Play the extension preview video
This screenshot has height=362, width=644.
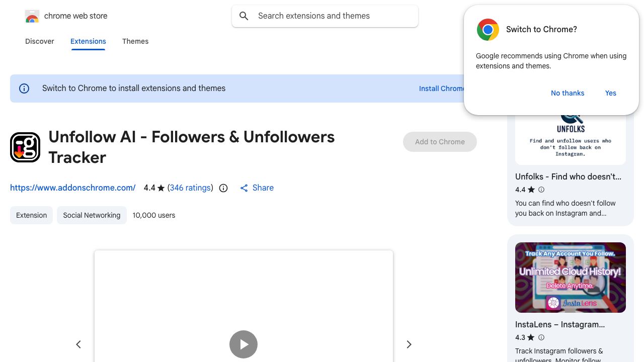pos(244,344)
